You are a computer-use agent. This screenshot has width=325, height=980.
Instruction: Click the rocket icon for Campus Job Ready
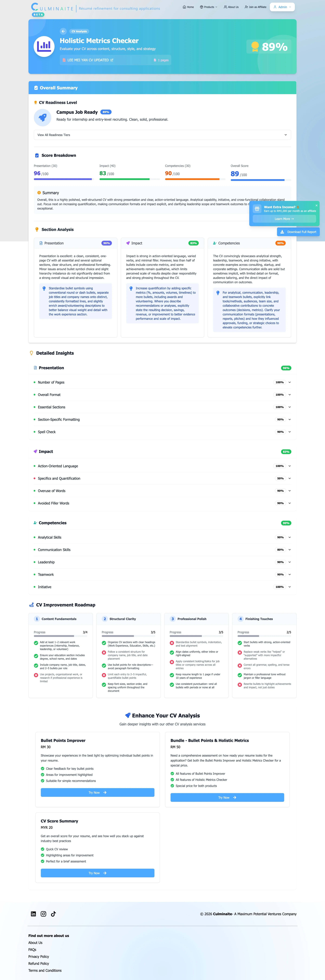pos(43,118)
